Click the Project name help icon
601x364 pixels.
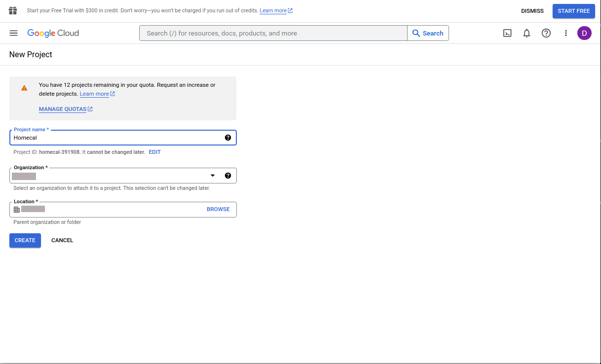coord(228,138)
